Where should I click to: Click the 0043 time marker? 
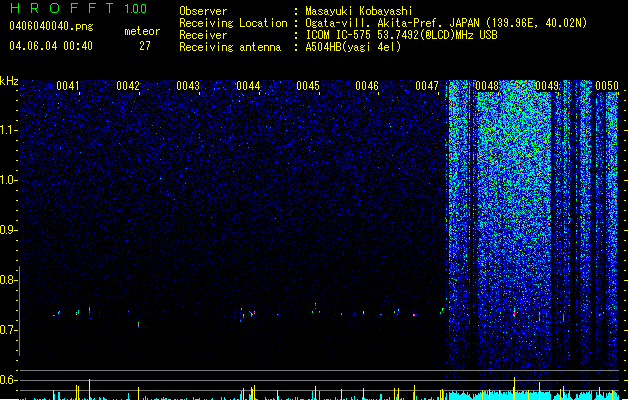coord(188,86)
